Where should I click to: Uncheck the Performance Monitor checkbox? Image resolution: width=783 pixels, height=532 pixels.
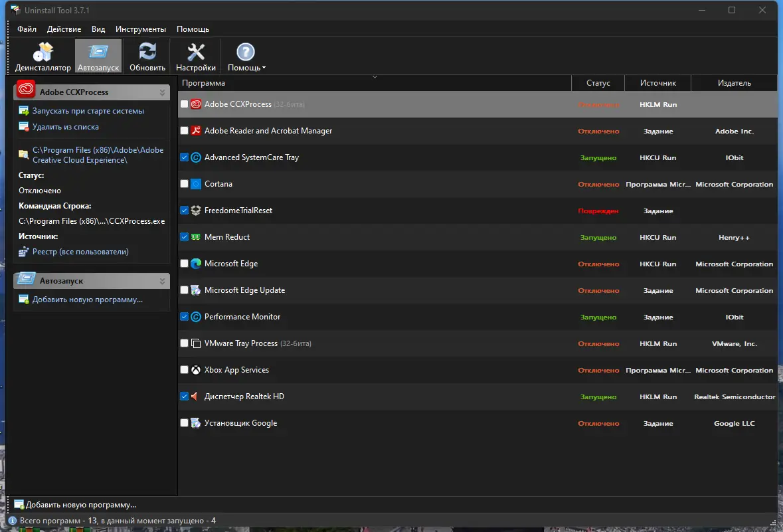pyautogui.click(x=184, y=316)
